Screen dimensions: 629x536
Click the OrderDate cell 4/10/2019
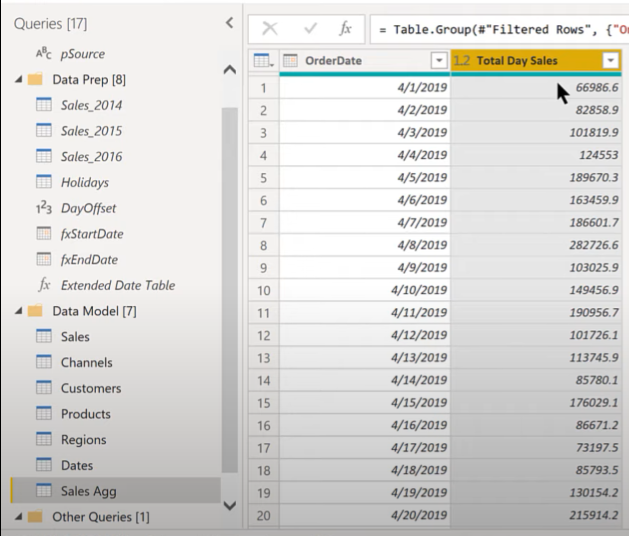(365, 290)
